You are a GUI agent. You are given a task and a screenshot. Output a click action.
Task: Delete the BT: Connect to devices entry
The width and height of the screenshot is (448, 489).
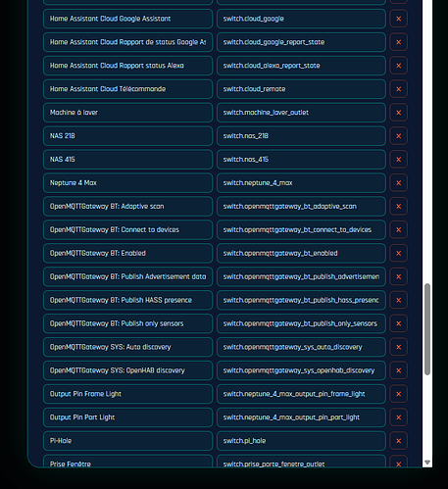pos(398,229)
